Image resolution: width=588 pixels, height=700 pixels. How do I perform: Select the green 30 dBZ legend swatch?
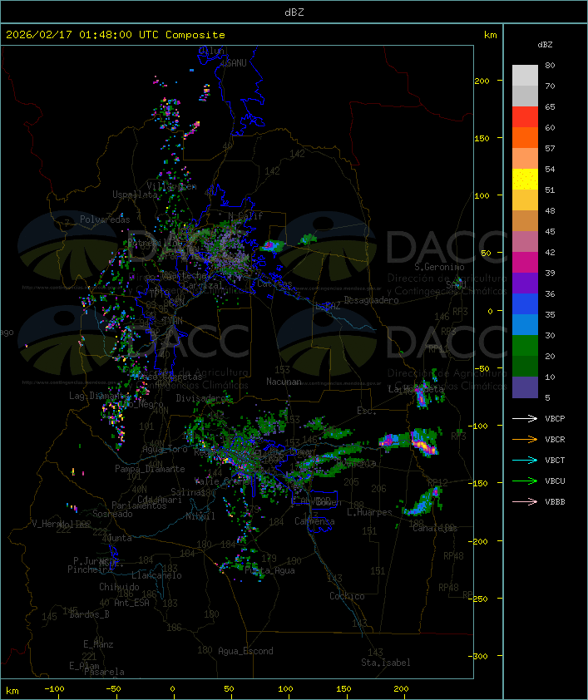tap(525, 345)
